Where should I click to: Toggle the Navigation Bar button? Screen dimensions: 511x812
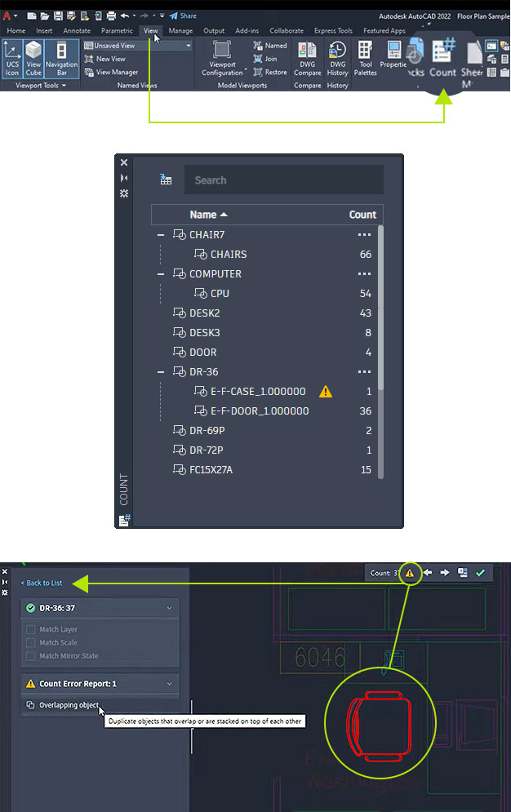point(61,58)
